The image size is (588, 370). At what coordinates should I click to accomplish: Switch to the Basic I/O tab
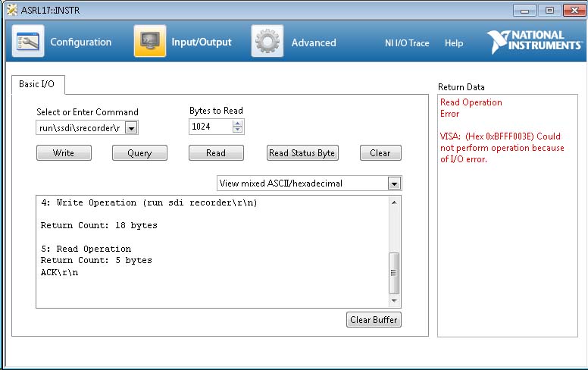click(x=37, y=84)
